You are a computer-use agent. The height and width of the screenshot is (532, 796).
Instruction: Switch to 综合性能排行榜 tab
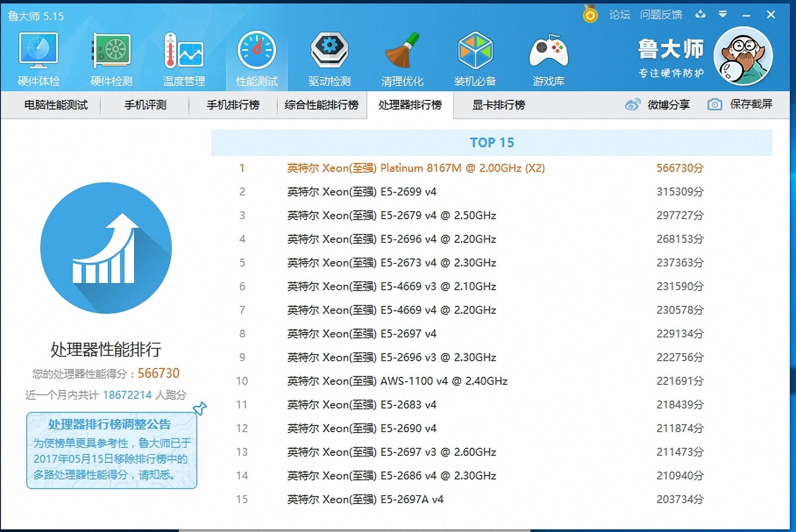coord(321,105)
